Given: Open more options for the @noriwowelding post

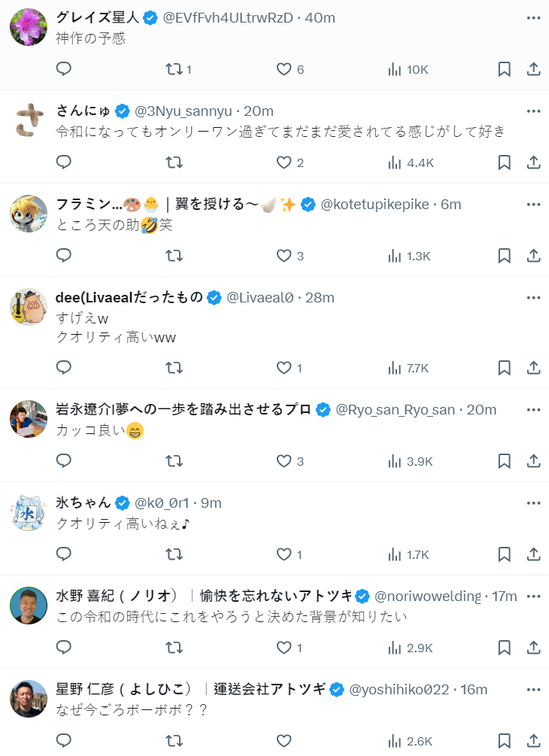Looking at the screenshot, I should pyautogui.click(x=533, y=596).
